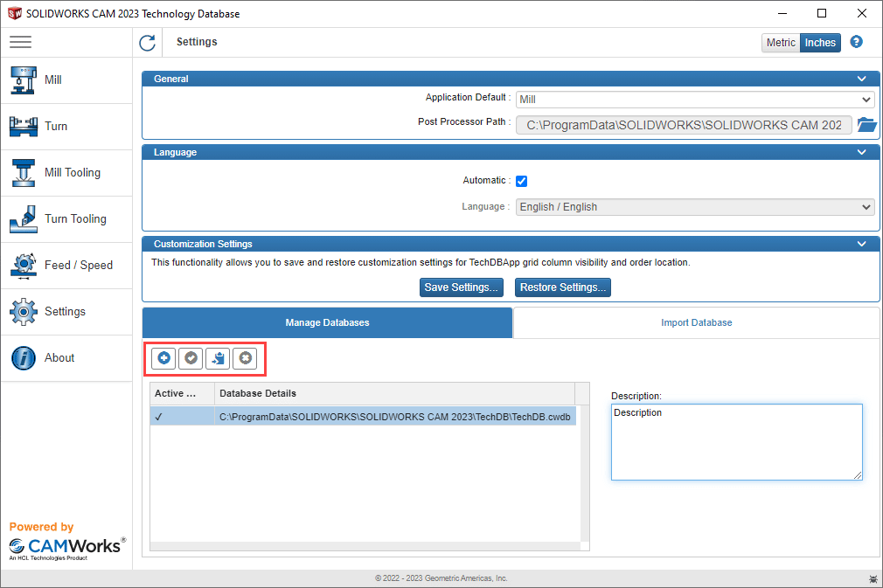The width and height of the screenshot is (883, 588).
Task: Click Save Settings button
Action: point(462,287)
